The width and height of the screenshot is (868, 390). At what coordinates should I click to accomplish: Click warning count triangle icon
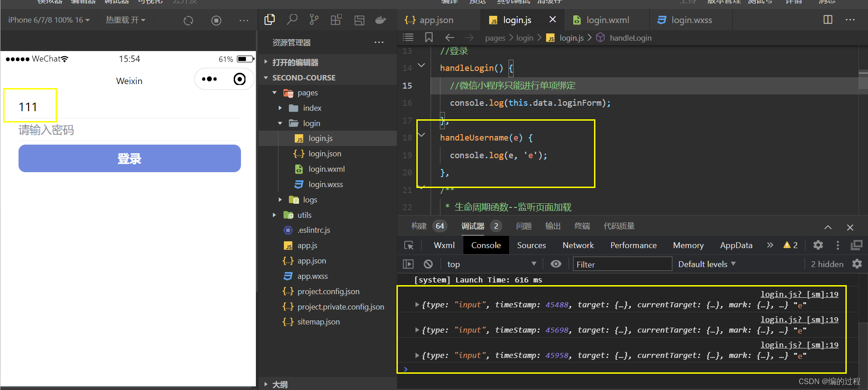[x=787, y=245]
